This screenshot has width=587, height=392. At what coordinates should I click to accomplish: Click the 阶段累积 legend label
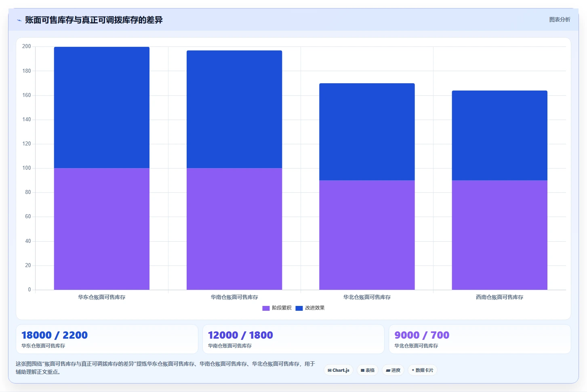coord(282,308)
